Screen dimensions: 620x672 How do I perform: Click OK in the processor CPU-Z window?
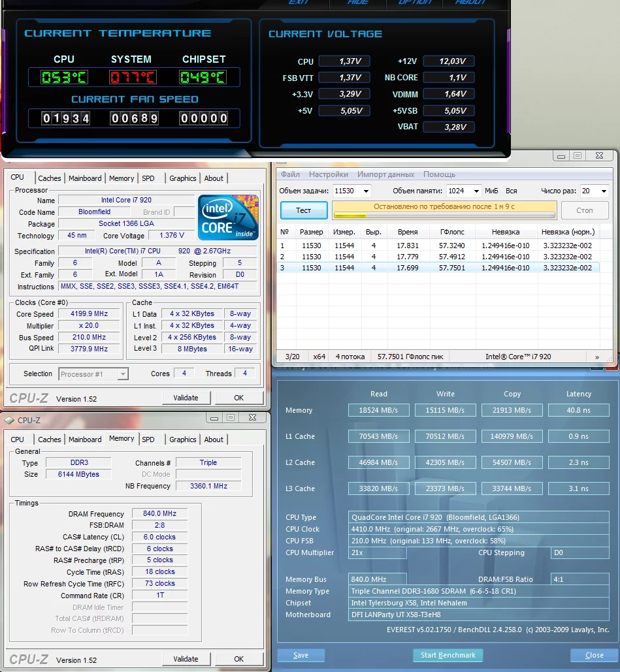(239, 398)
